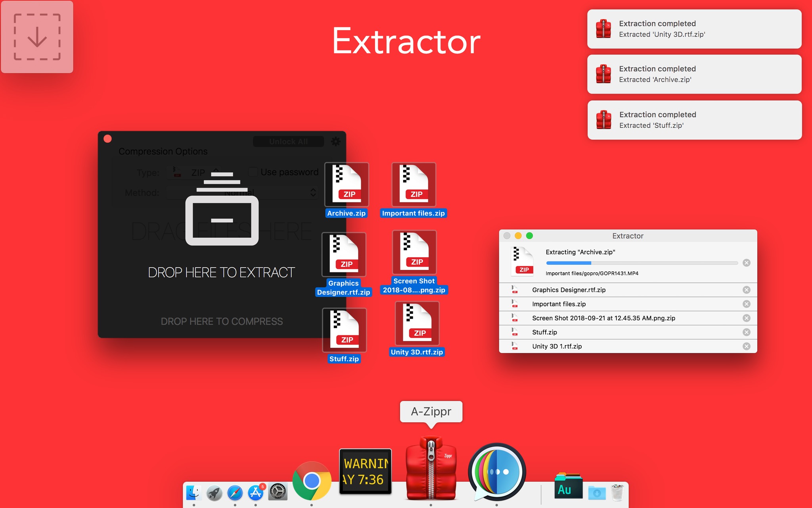The width and height of the screenshot is (812, 508).
Task: Click the Archive.zip extraction progress bar
Action: (x=640, y=262)
